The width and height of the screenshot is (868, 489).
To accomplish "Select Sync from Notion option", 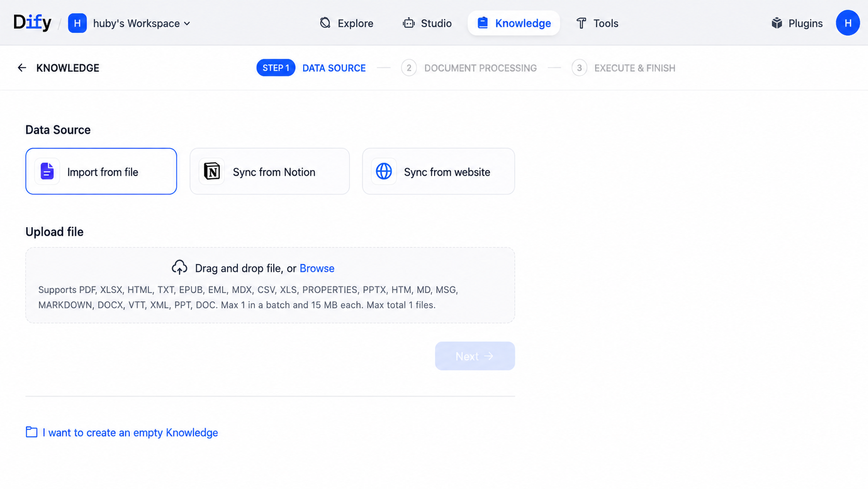I will (269, 171).
